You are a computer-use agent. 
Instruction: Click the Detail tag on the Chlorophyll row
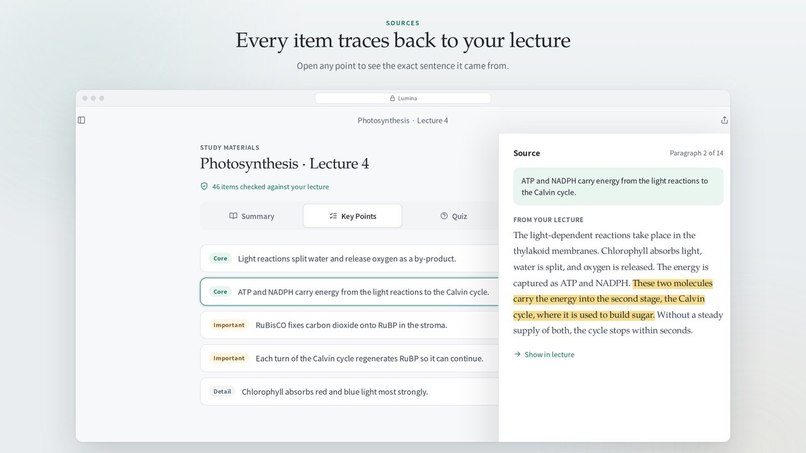(x=222, y=392)
